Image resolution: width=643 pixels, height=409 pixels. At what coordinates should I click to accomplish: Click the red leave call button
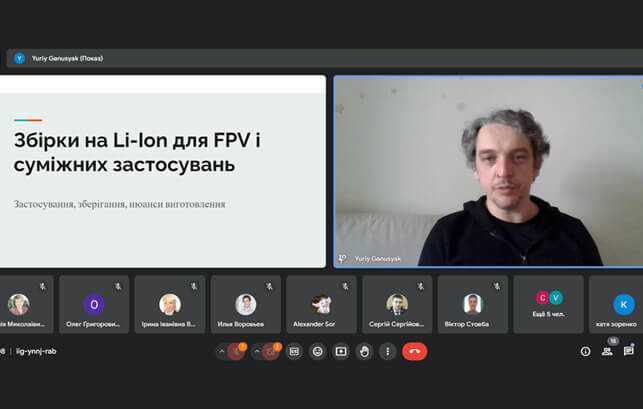click(415, 352)
